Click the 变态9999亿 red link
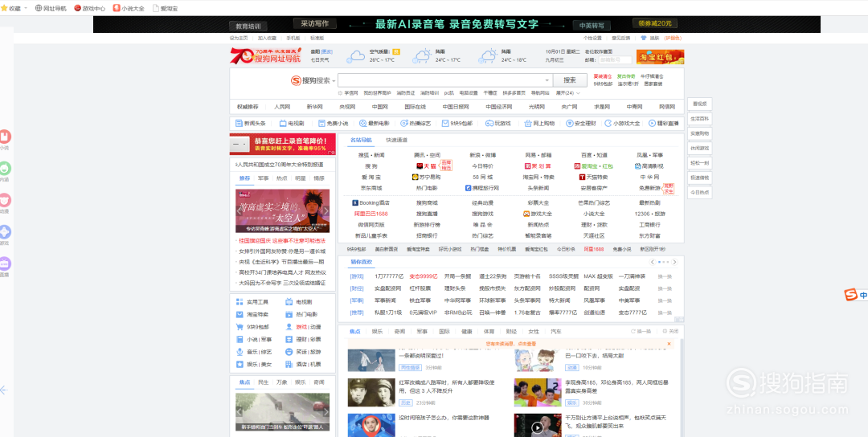The width and height of the screenshot is (868, 437). click(424, 276)
